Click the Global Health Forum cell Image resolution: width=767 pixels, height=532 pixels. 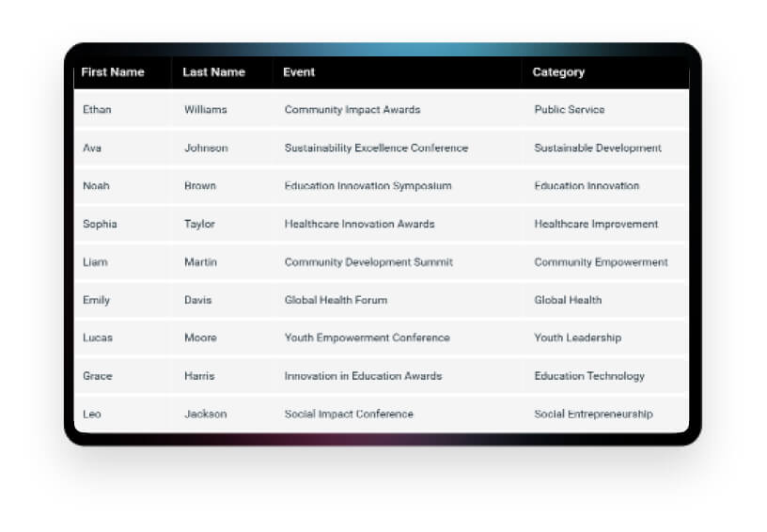tap(336, 301)
